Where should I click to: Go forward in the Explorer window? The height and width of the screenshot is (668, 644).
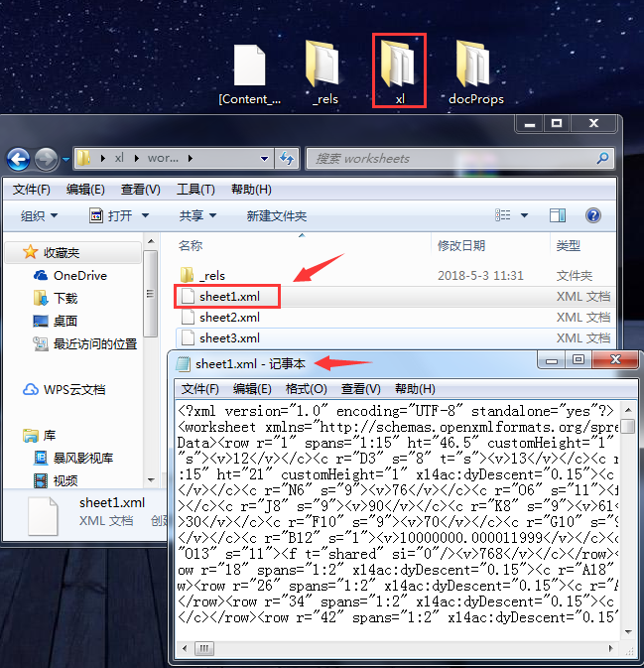pyautogui.click(x=46, y=160)
